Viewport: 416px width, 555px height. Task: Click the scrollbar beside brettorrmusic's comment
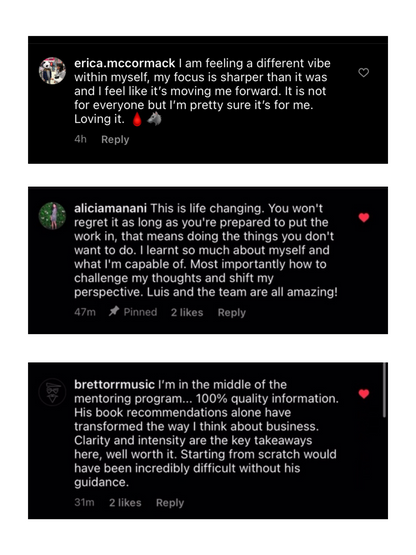click(x=384, y=390)
